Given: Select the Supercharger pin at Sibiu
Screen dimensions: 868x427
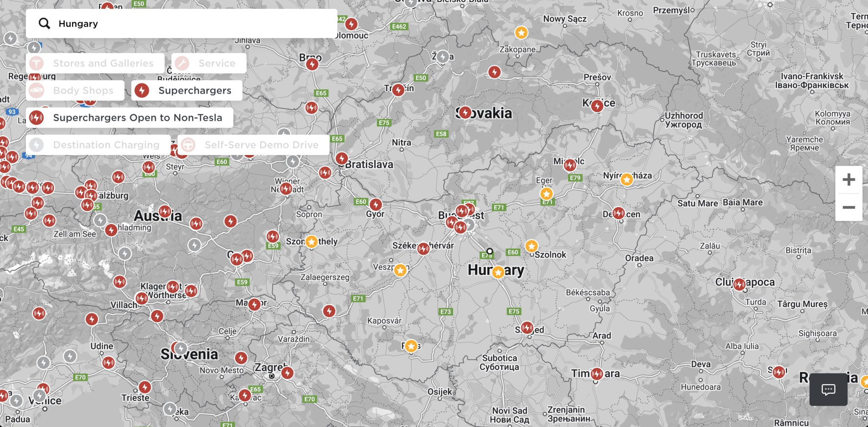Looking at the screenshot, I should (x=779, y=372).
